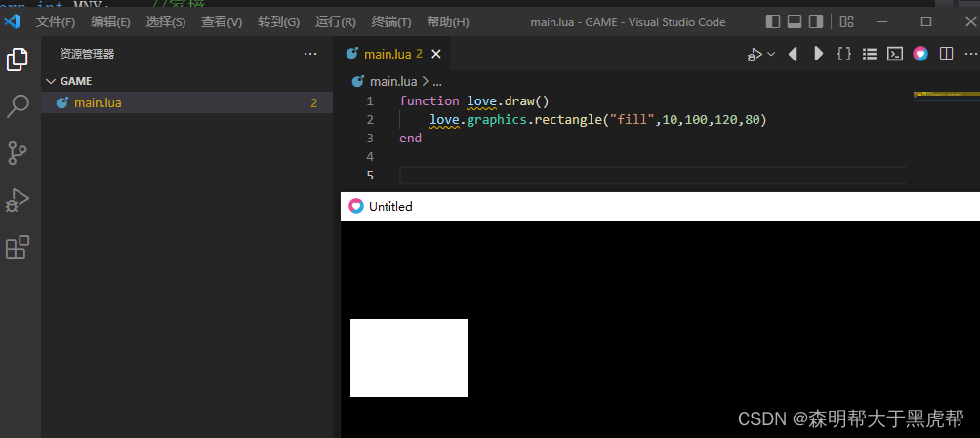Click the curly braces icon in editor toolbar

(x=844, y=55)
